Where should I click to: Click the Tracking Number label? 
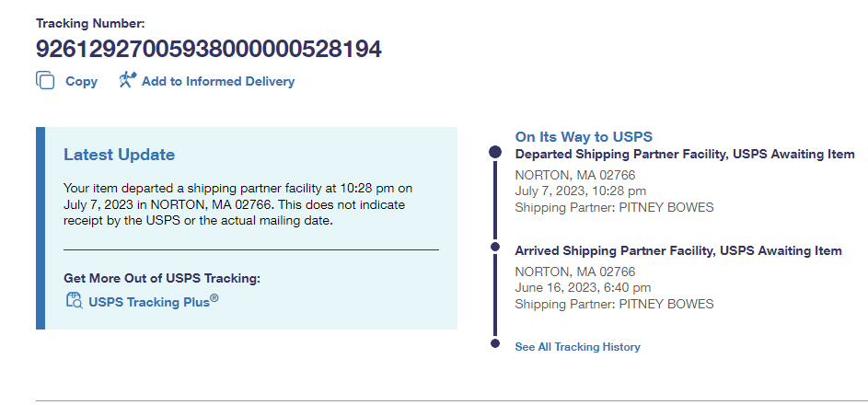tap(90, 23)
